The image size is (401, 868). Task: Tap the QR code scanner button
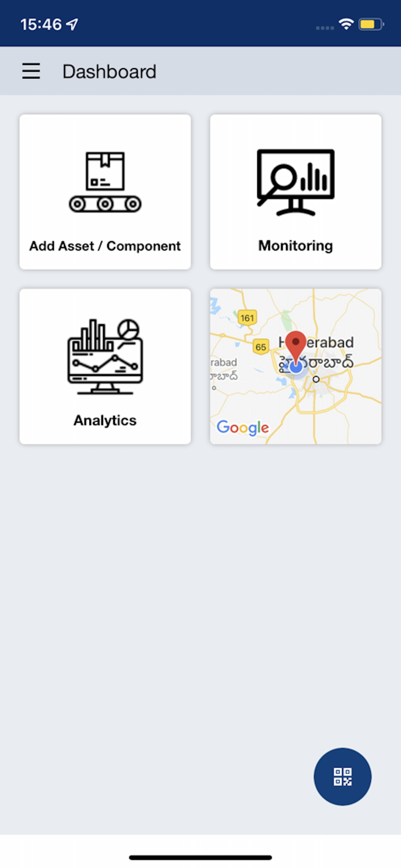pyautogui.click(x=342, y=776)
